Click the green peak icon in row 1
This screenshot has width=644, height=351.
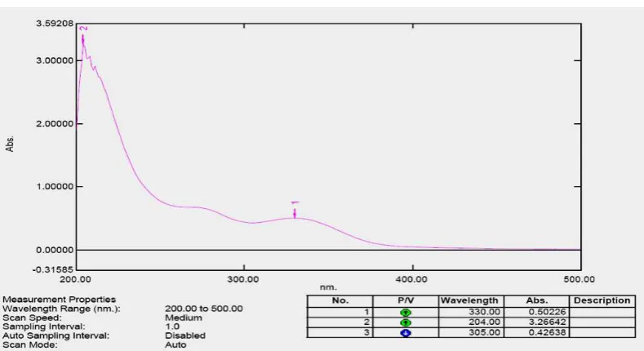pos(406,313)
